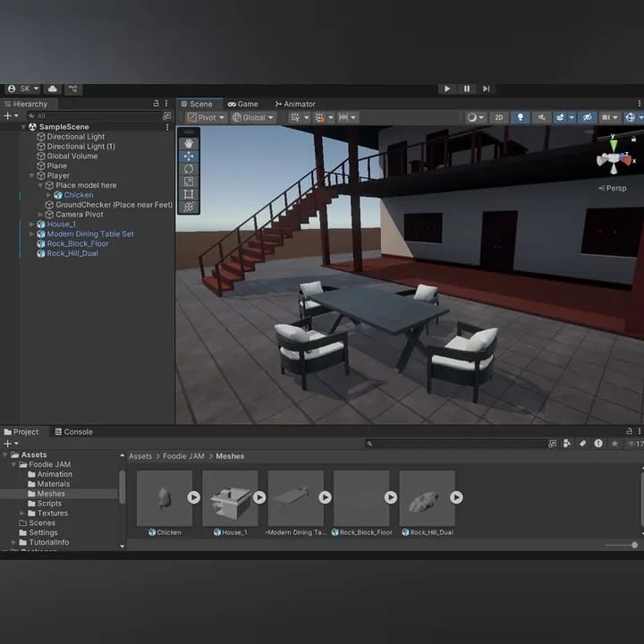Collapse the Player object in Hierarchy
Screen dimensions: 644x644
coord(31,176)
